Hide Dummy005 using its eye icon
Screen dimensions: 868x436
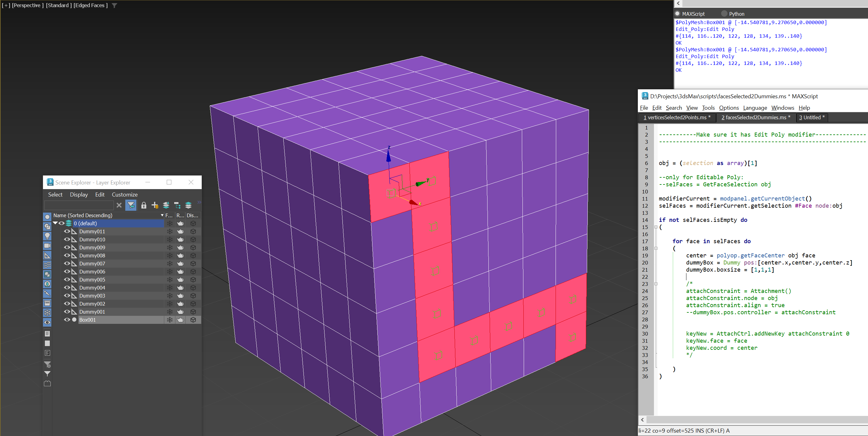pos(67,279)
